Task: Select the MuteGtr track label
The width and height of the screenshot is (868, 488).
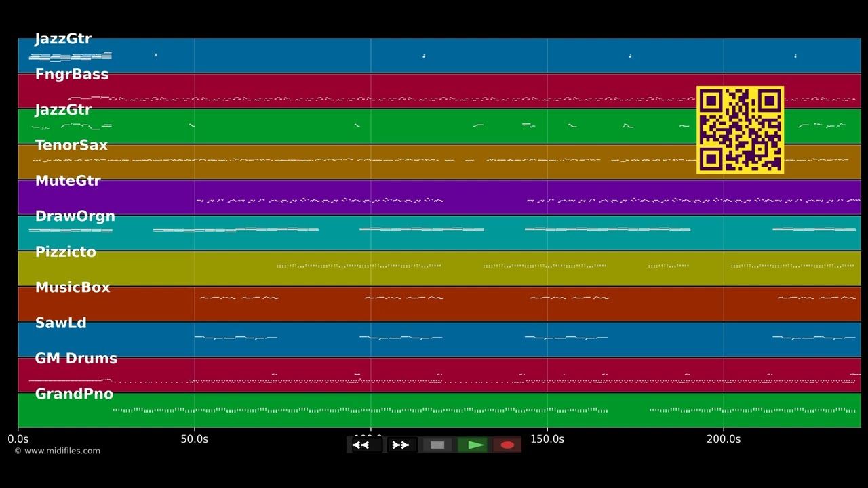Action: [68, 181]
